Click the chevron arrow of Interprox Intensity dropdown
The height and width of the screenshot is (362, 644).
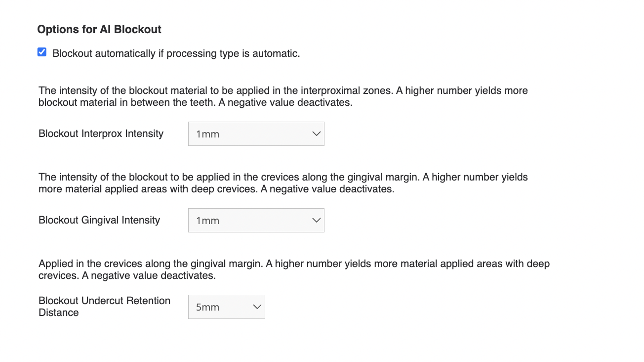click(317, 134)
